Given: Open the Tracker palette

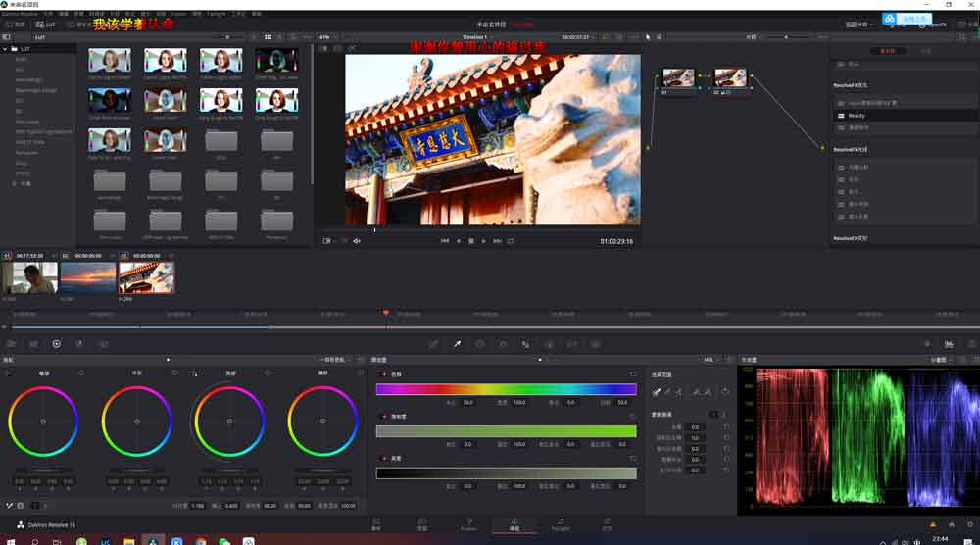Looking at the screenshot, I should [503, 344].
